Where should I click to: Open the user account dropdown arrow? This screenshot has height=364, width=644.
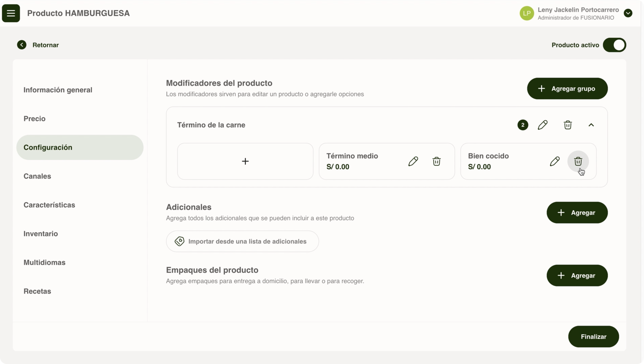(628, 13)
